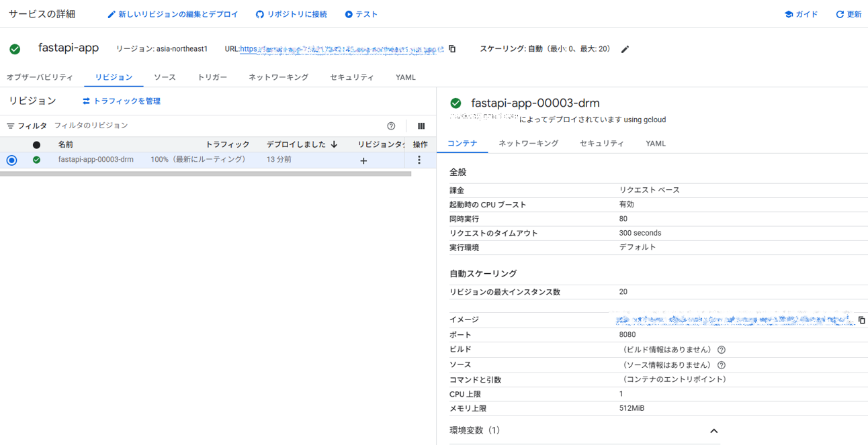Open the ソース tab
Image resolution: width=868 pixels, height=445 pixels.
(x=165, y=77)
